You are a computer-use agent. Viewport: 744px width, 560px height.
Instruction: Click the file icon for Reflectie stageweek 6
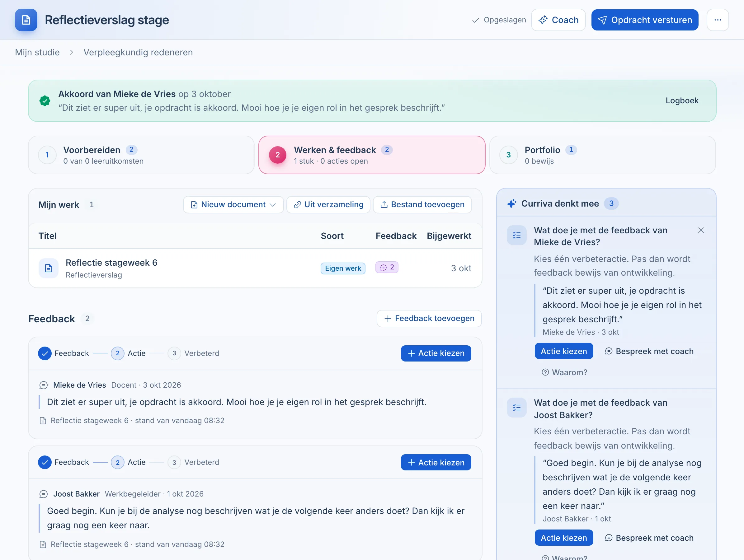49,268
